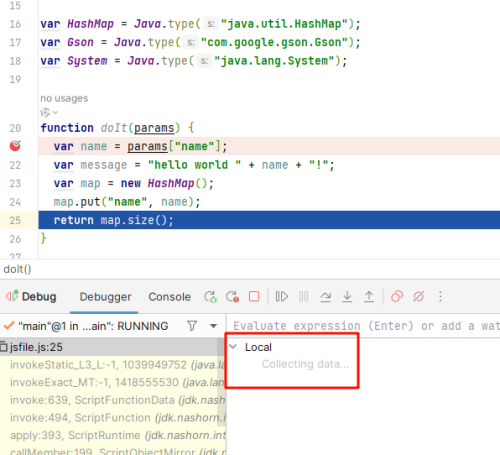The image size is (500, 455).
Task: Click the Step Out icon
Action: [x=369, y=296]
